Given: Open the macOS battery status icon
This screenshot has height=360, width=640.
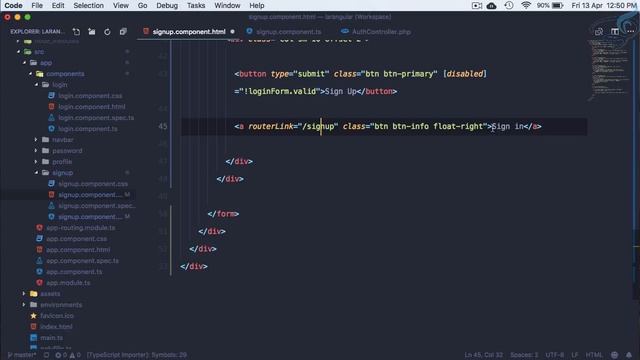Looking at the screenshot, I should [x=558, y=5].
